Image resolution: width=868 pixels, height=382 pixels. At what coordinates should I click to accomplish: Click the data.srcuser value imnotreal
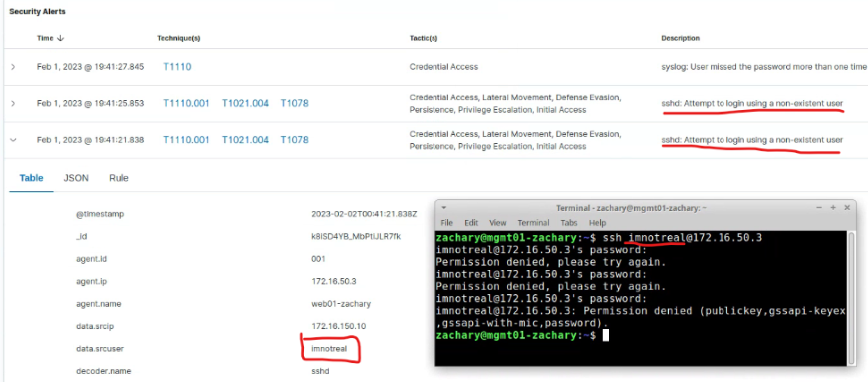coord(330,348)
